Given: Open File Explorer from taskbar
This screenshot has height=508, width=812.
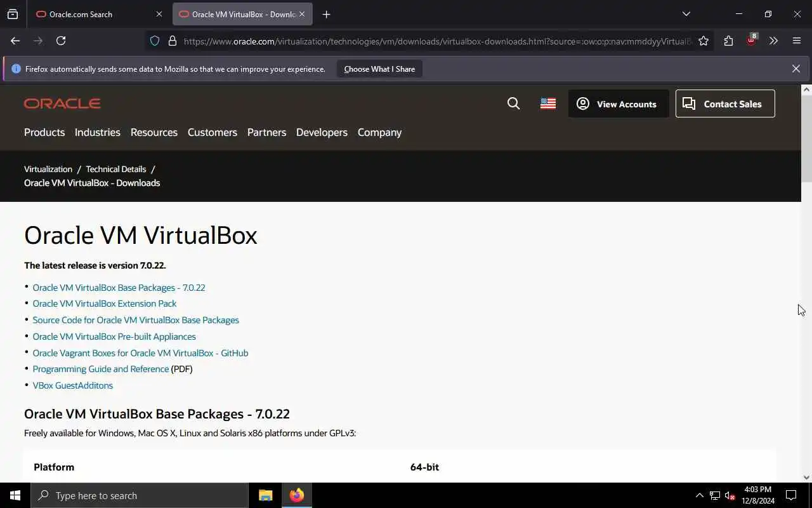Looking at the screenshot, I should click(265, 495).
